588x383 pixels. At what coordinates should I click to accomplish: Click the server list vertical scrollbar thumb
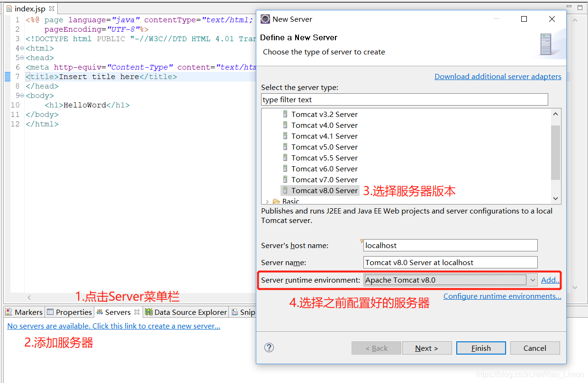pyautogui.click(x=556, y=152)
